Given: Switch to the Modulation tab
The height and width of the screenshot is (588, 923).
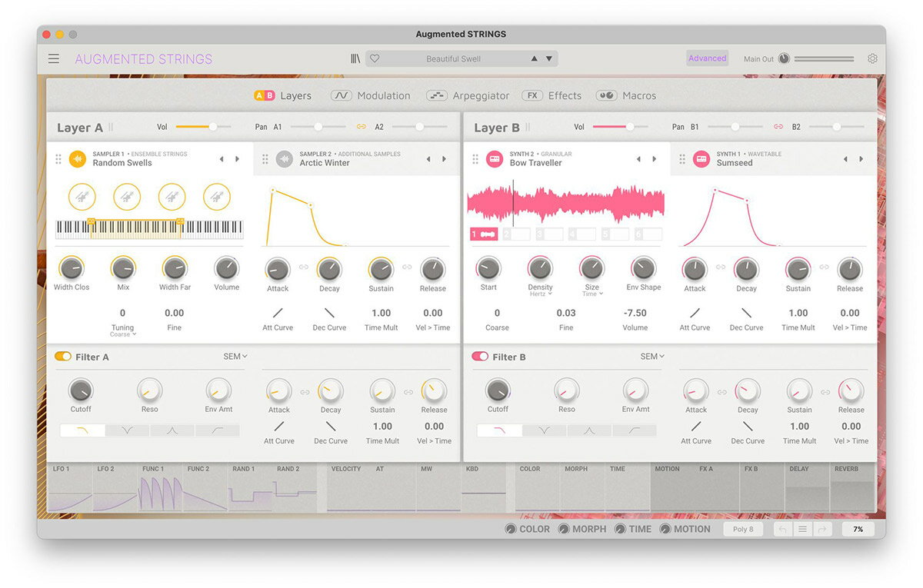Looking at the screenshot, I should [x=372, y=95].
